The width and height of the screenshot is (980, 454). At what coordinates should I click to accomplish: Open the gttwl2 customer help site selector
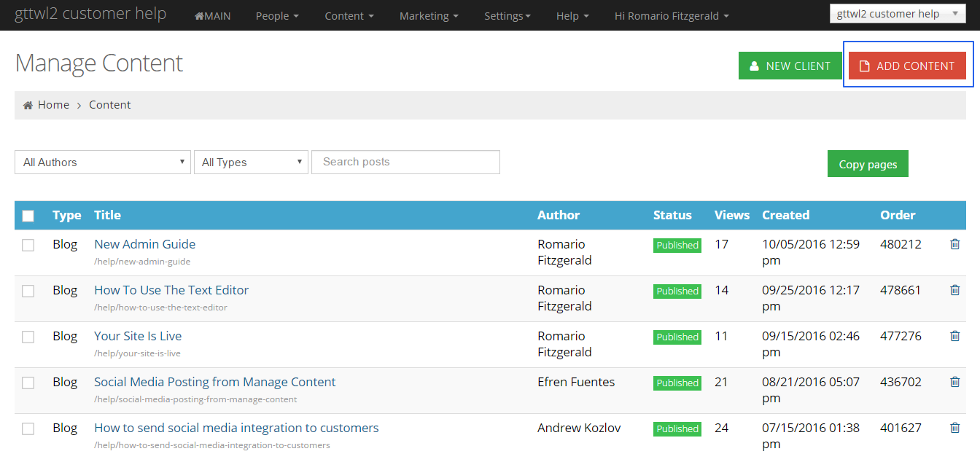[897, 14]
